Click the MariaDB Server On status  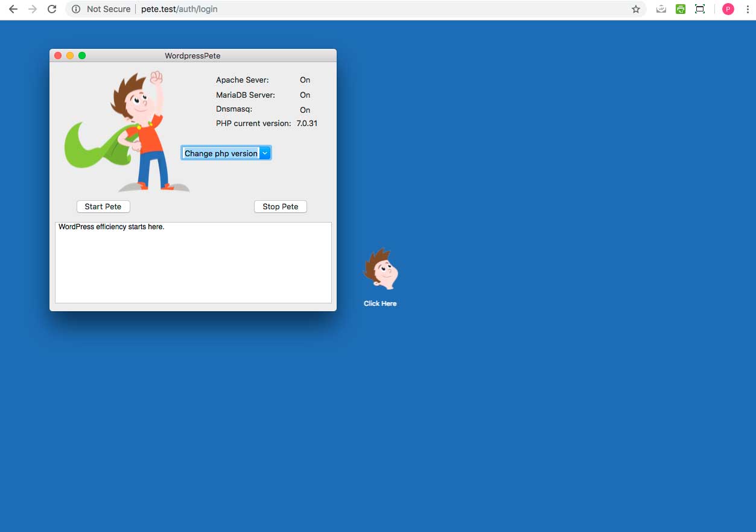[305, 95]
